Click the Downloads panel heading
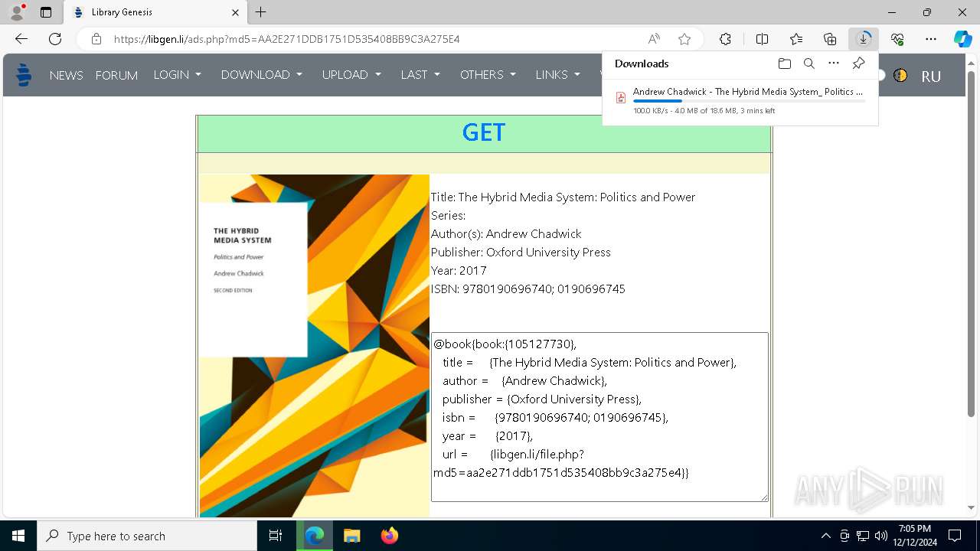This screenshot has width=980, height=551. (642, 64)
